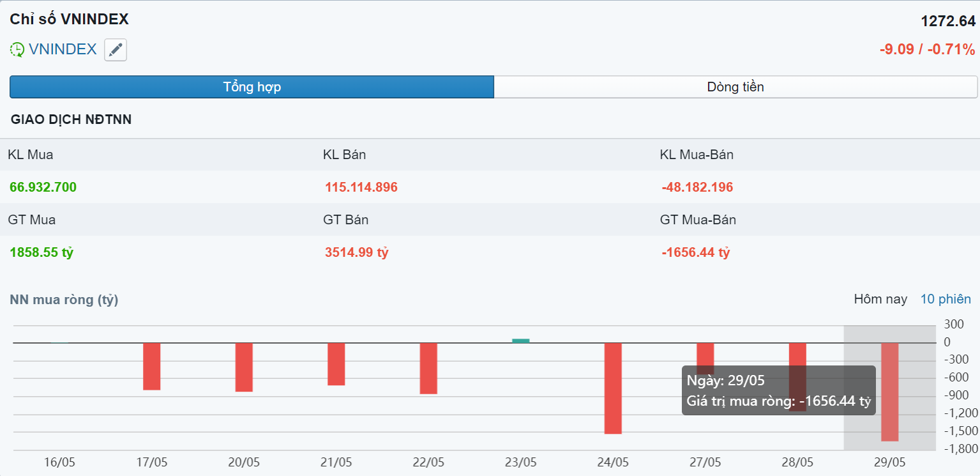Click the NN mua ròng (tỷ) chart title
Screen dimensions: 980x476
point(64,300)
